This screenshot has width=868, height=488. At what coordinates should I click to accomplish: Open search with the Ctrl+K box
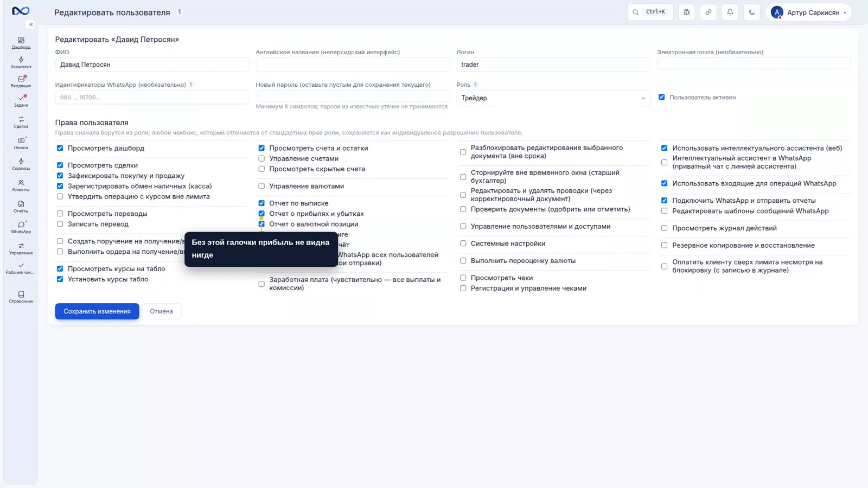click(650, 12)
